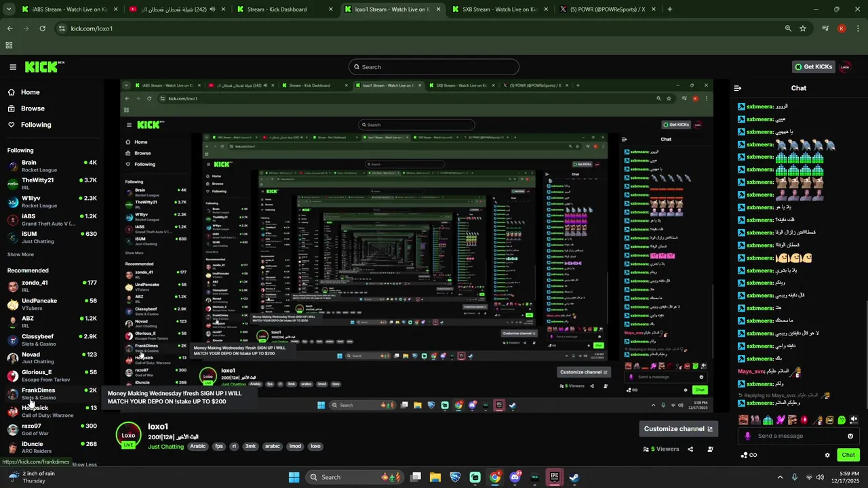This screenshot has height=488, width=868.
Task: Toggle the muted speaker emote icon
Action: [x=854, y=420]
